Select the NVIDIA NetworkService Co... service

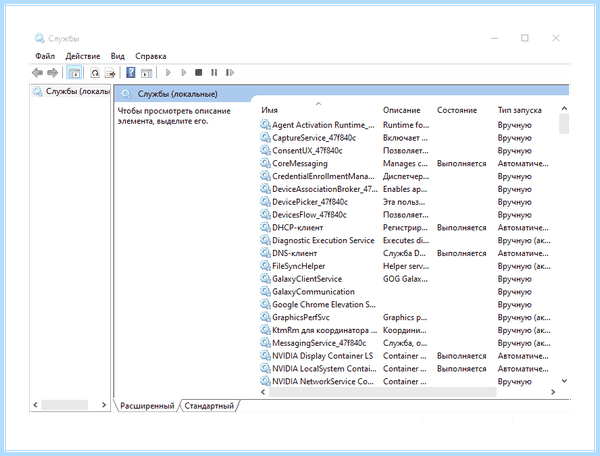pos(323,381)
